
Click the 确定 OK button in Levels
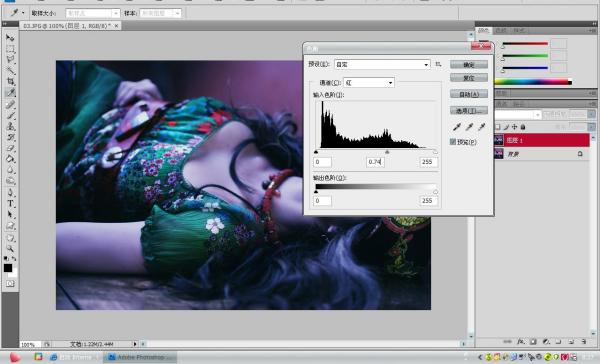coord(469,65)
